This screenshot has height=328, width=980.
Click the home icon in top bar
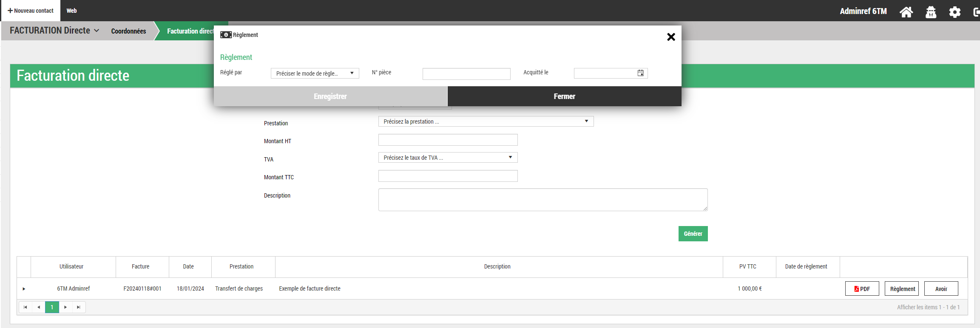pos(906,12)
